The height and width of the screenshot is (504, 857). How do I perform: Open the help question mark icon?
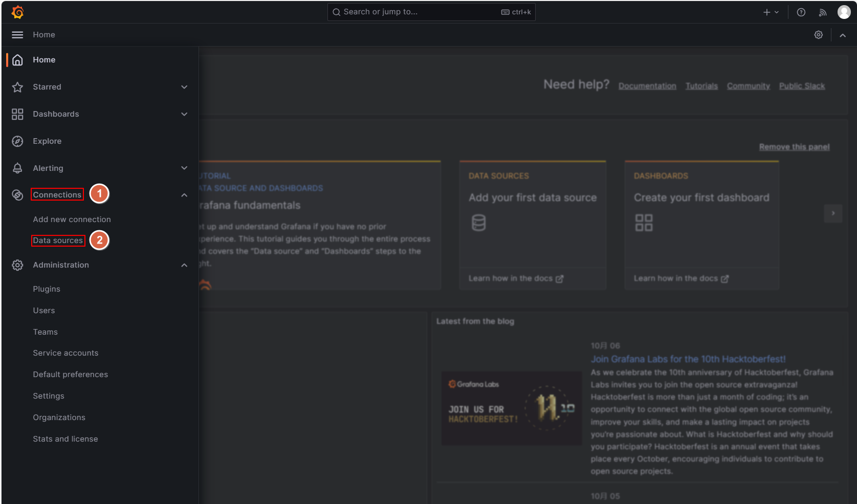point(801,12)
